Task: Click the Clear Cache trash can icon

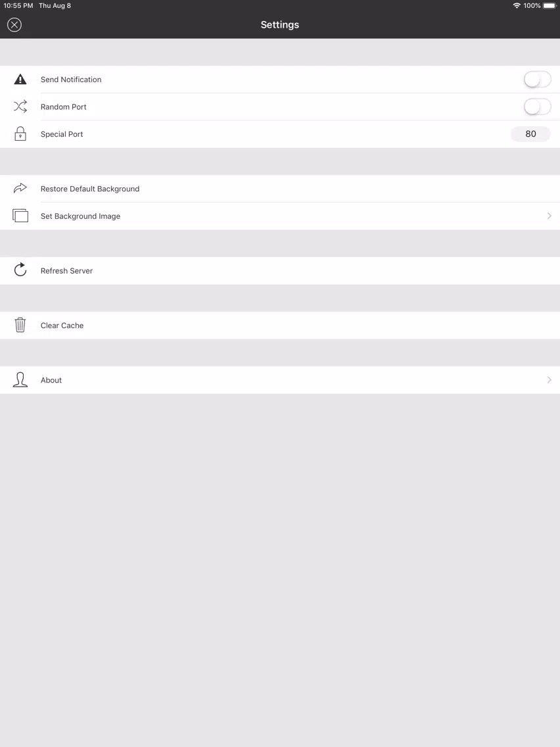Action: 20,325
